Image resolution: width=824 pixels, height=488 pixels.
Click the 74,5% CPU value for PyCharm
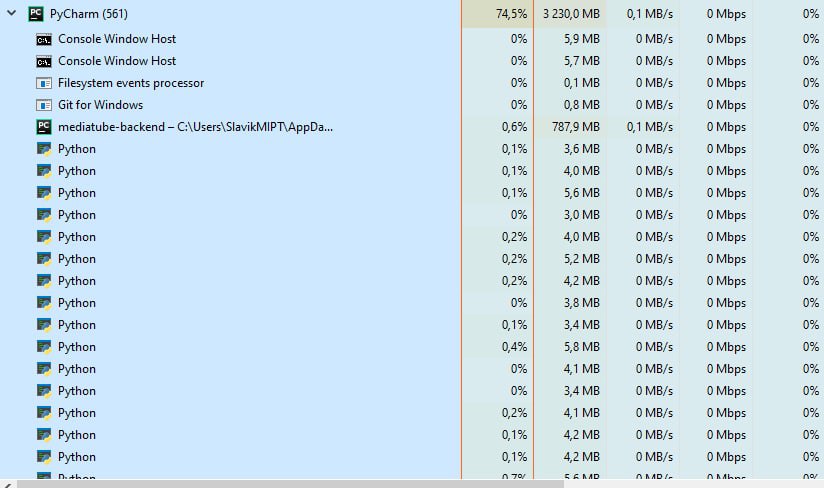tap(511, 14)
